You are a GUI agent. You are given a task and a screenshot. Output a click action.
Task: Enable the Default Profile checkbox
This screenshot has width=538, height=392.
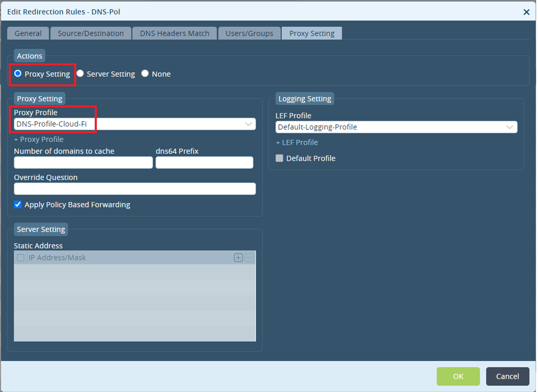(280, 158)
